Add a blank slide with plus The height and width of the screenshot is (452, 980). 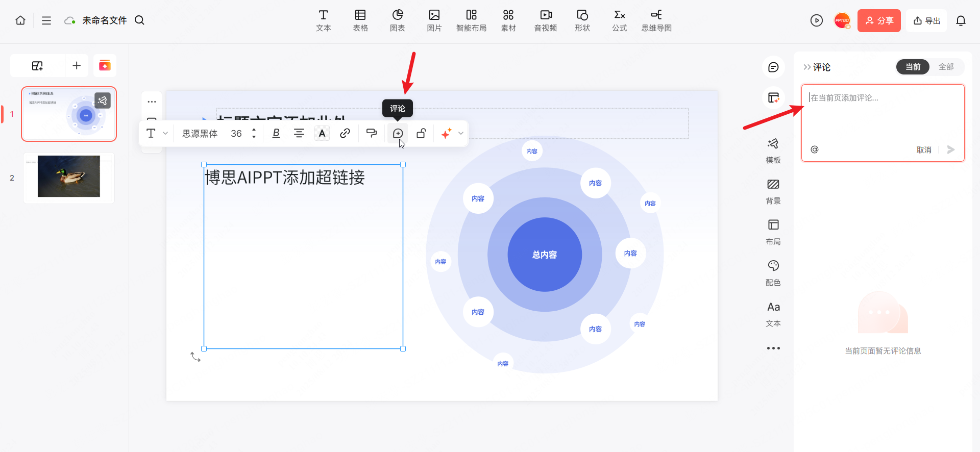tap(77, 65)
